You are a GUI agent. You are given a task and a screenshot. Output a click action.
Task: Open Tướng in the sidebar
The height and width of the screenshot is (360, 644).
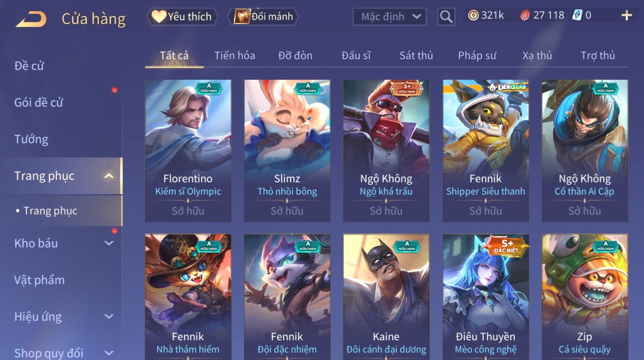31,139
